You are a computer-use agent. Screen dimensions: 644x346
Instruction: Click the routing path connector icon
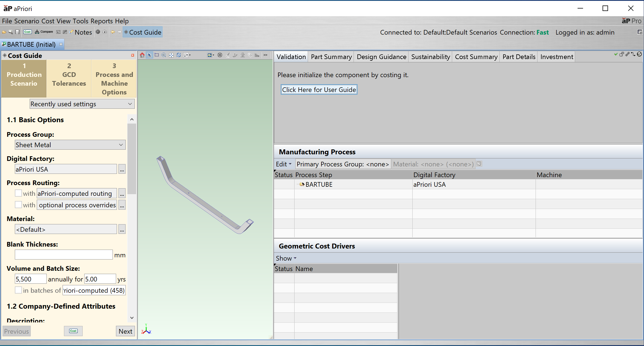(633, 54)
